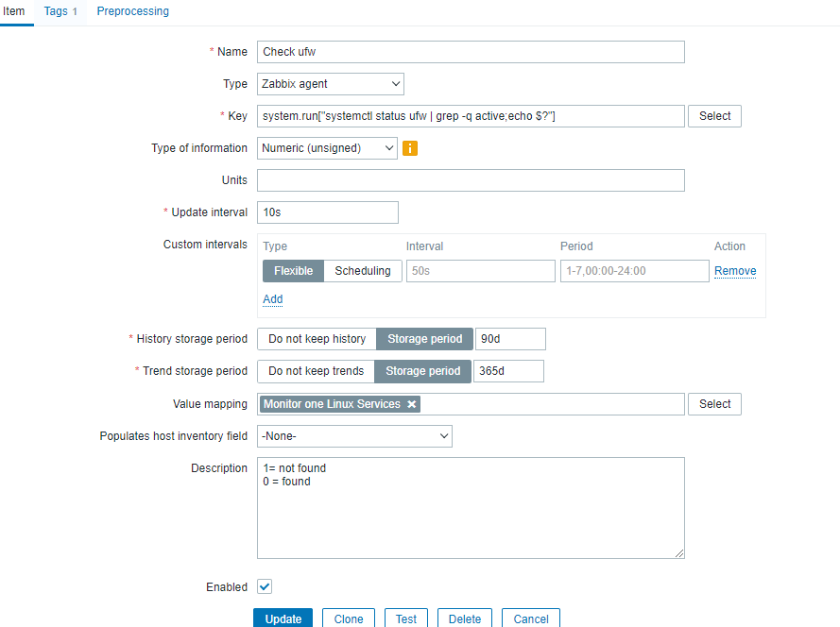The image size is (840, 627).
Task: Click inside the Name input field
Action: click(x=470, y=52)
